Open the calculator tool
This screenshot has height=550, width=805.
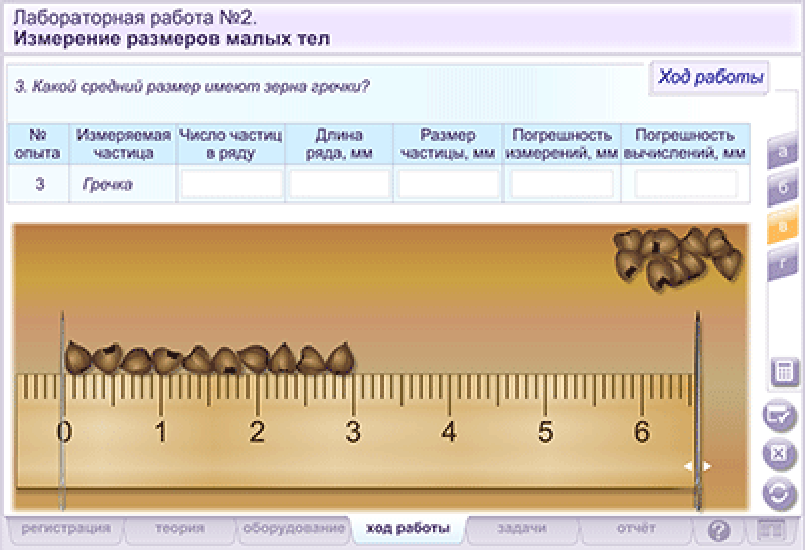click(784, 371)
